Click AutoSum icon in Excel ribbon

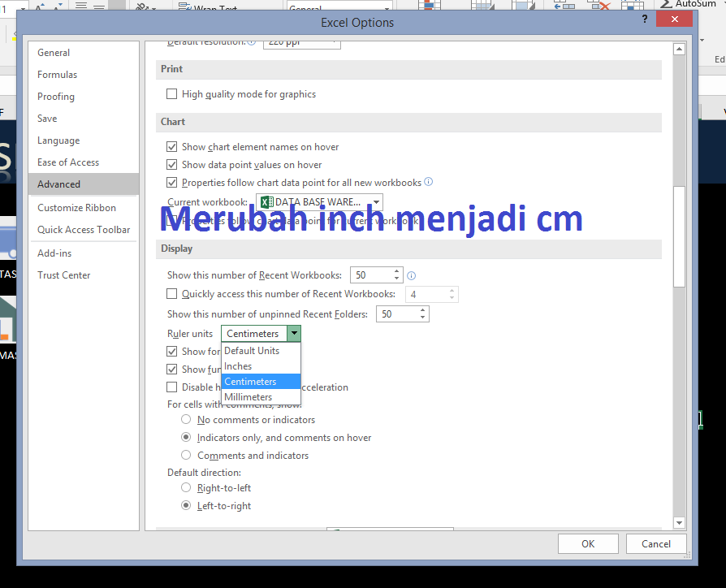tap(666, 4)
